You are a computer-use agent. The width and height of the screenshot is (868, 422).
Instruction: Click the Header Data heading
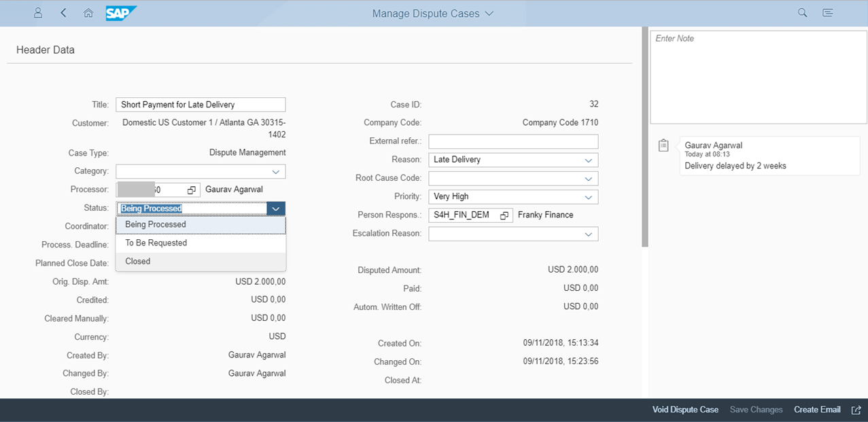pyautogui.click(x=46, y=50)
